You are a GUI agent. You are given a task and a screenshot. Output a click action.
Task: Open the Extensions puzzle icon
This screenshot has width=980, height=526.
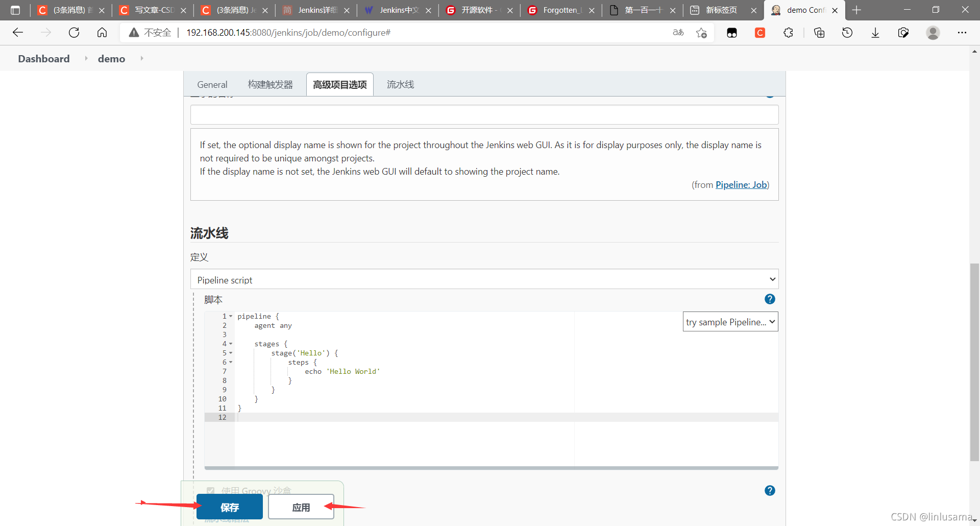[788, 33]
